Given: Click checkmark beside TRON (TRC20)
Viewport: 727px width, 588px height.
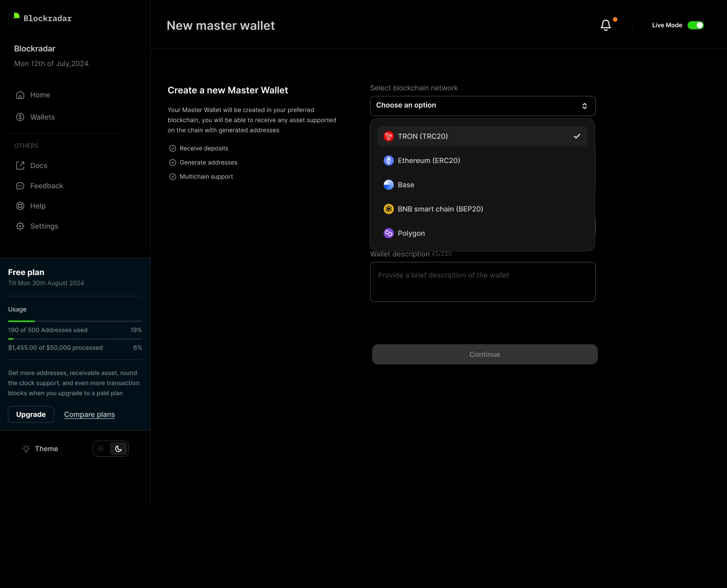Looking at the screenshot, I should coord(577,136).
